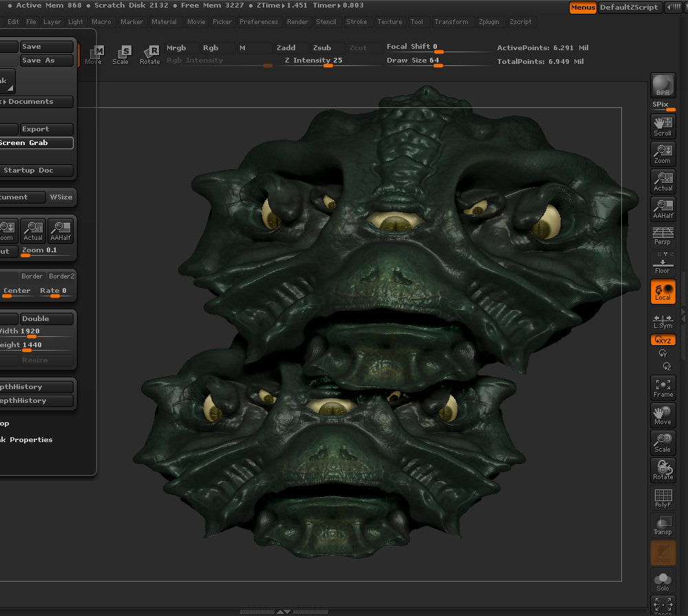Toggle PolyF polyframe display
This screenshot has height=616, width=688.
click(x=663, y=498)
